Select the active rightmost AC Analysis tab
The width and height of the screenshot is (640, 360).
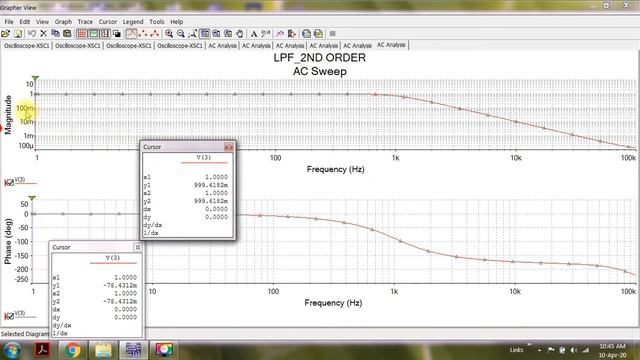tap(391, 45)
